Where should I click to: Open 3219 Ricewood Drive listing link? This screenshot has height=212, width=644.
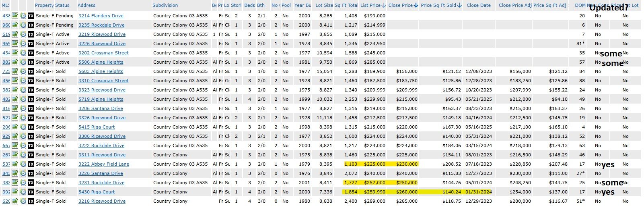(102, 34)
